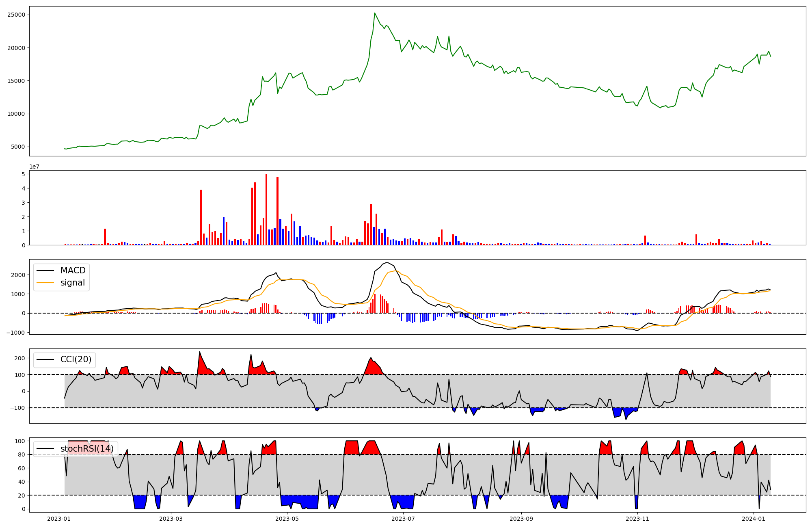Image resolution: width=812 pixels, height=528 pixels.
Task: Select the signal legend text
Action: (73, 283)
